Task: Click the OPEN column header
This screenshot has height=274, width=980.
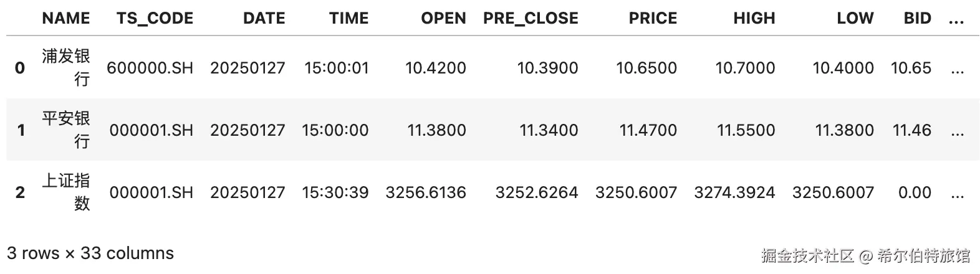Action: [443, 19]
